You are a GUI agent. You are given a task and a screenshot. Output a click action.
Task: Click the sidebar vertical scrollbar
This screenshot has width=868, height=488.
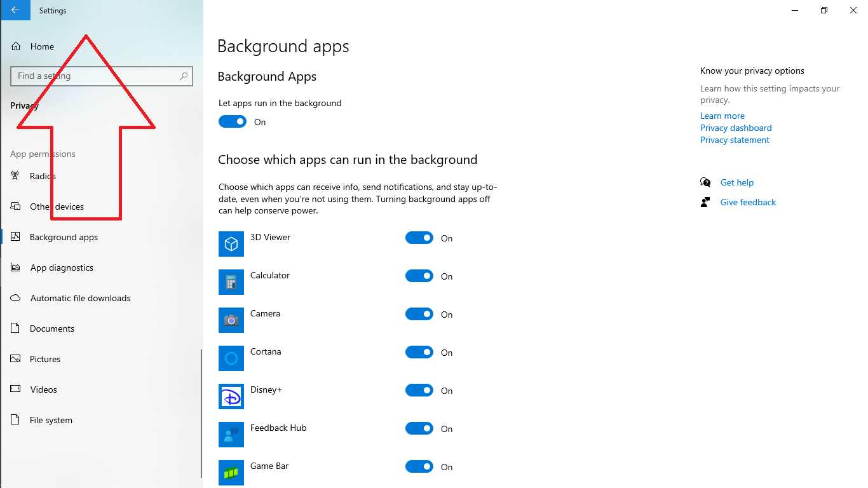(201, 413)
